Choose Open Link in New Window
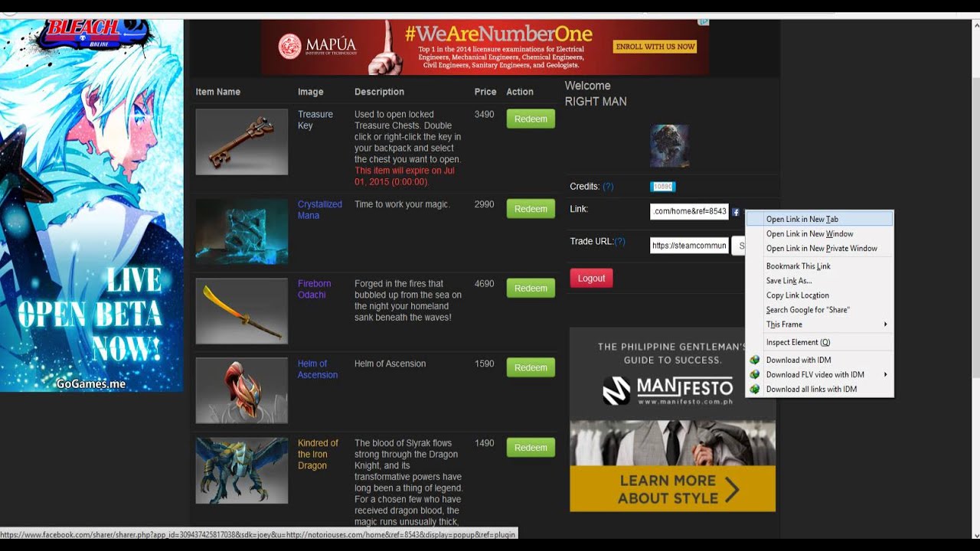This screenshot has width=980, height=551. pos(819,233)
